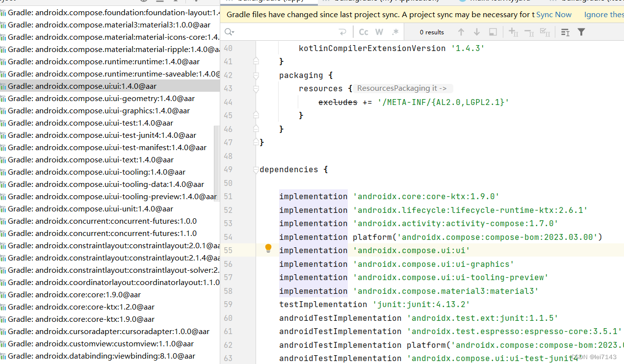Click the select all occurrences icon
The image size is (624, 364).
tap(545, 31)
